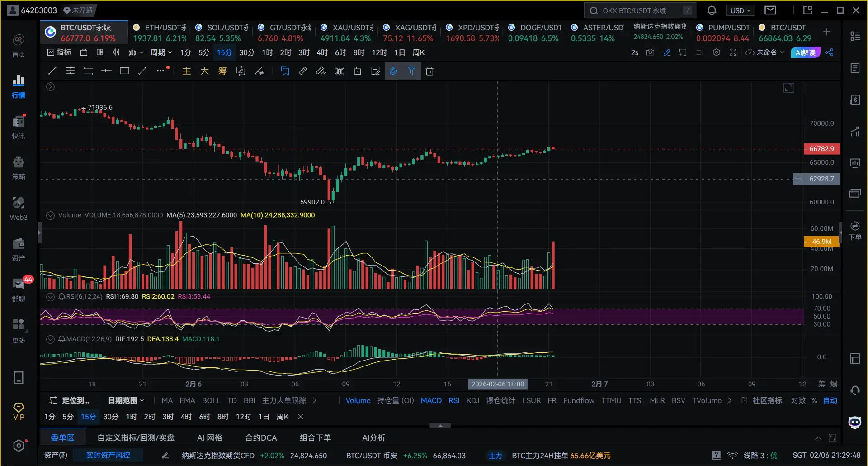Open the 更多 more apps sidebar icon

pyautogui.click(x=19, y=331)
